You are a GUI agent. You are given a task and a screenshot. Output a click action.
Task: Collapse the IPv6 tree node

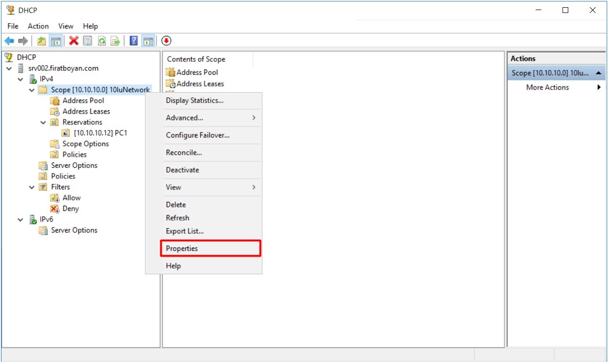point(20,220)
